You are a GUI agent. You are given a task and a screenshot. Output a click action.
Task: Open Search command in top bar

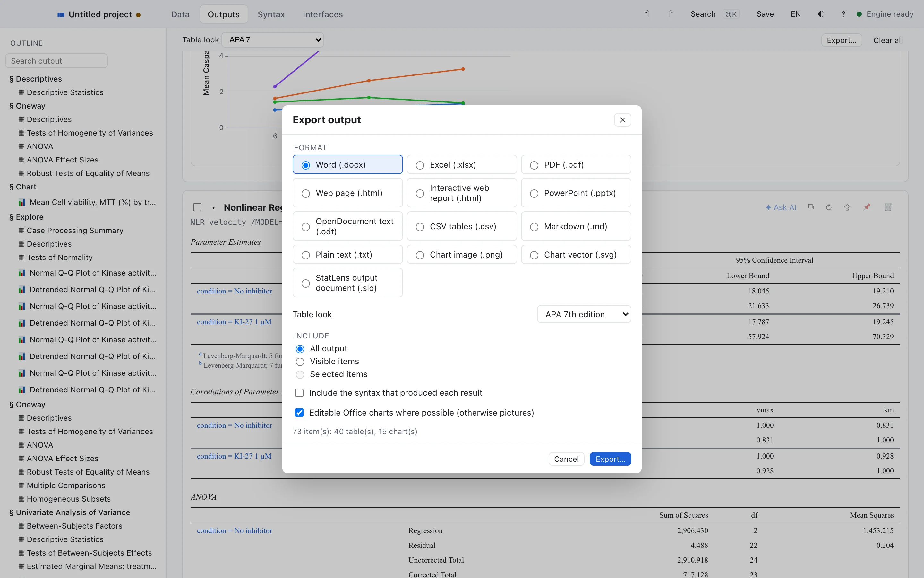point(714,14)
